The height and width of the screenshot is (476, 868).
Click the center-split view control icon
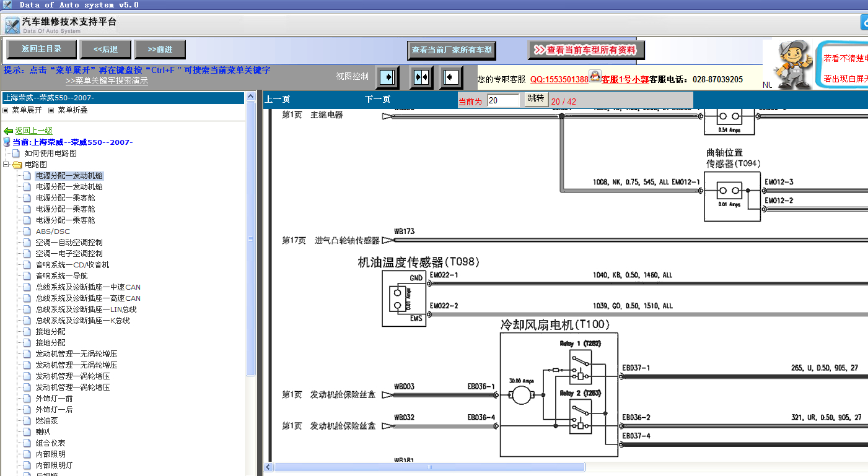[421, 77]
